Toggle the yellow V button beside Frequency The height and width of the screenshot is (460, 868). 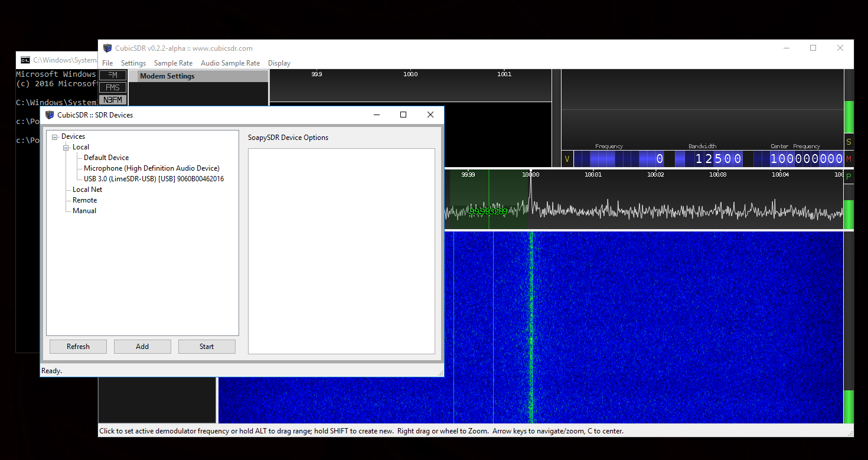point(567,159)
